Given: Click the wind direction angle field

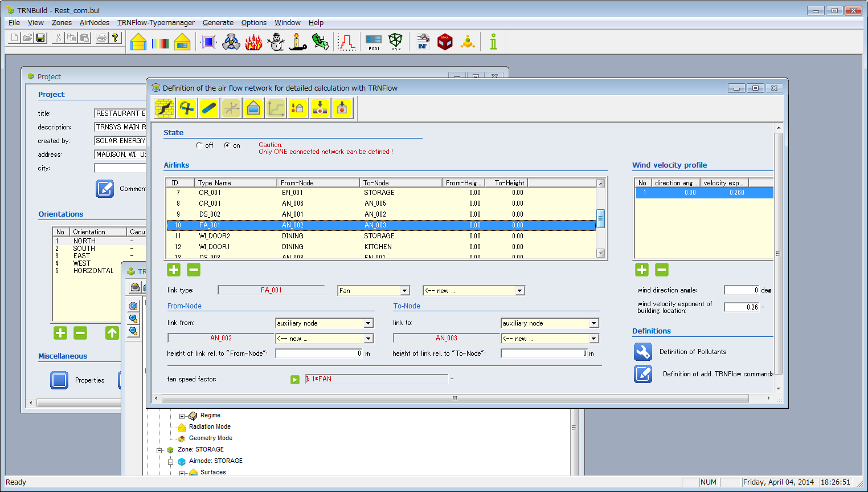Looking at the screenshot, I should [742, 290].
